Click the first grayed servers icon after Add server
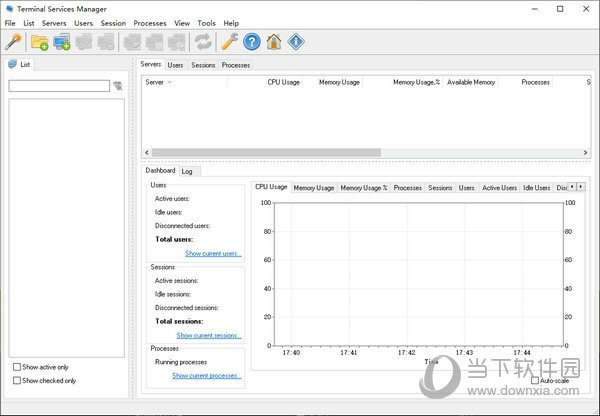The image size is (600, 416). coord(84,42)
